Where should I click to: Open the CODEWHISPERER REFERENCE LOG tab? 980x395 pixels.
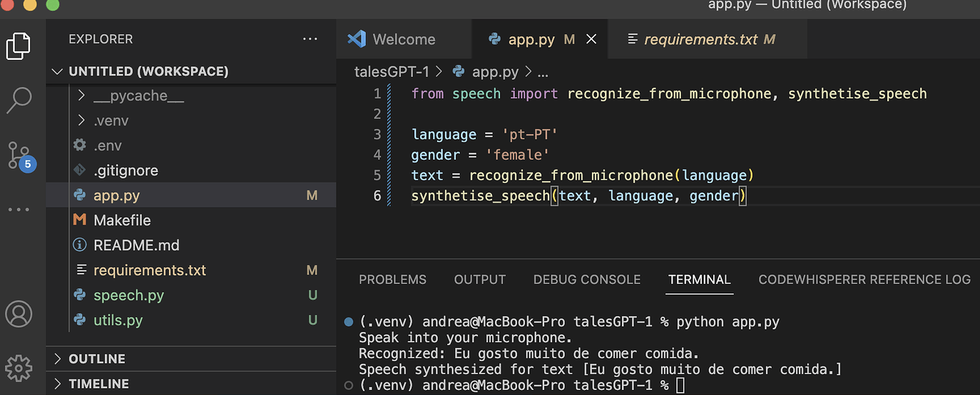point(864,279)
